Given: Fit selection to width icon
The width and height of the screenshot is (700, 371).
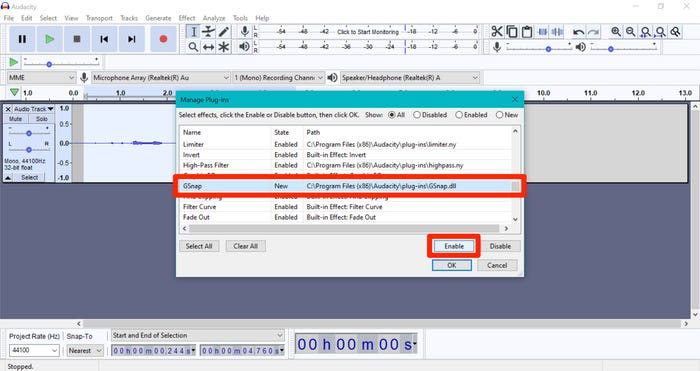Looking at the screenshot, I should coord(646,32).
